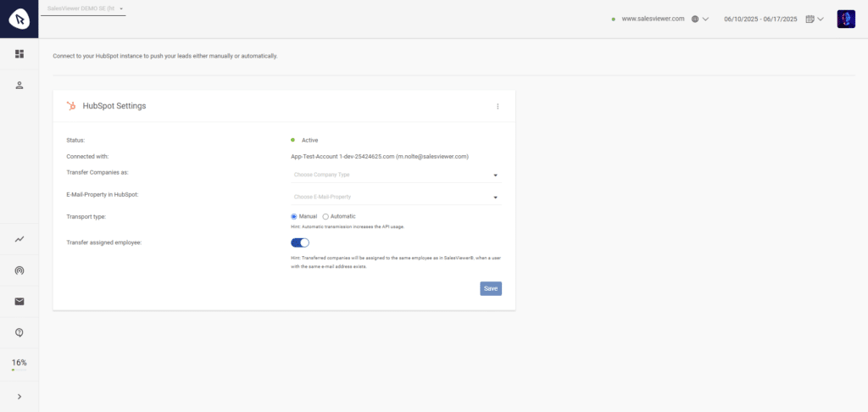
Task: Open the SalesViewer DEMO SE project dropdown
Action: click(x=83, y=8)
